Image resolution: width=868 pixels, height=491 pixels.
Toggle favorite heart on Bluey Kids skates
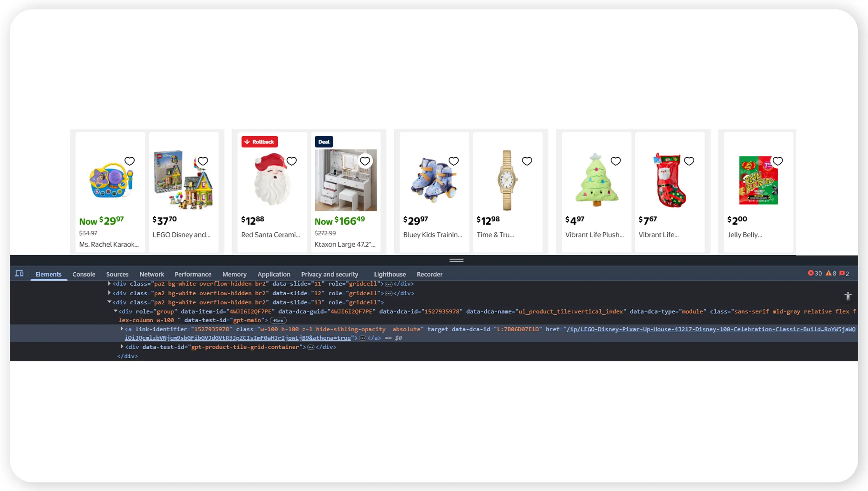[454, 161]
